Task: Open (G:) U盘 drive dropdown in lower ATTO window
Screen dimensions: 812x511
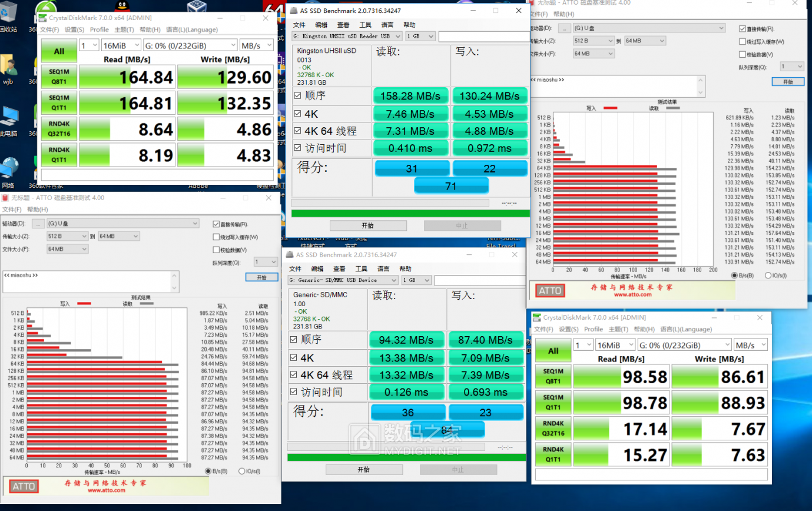Action: tap(122, 224)
